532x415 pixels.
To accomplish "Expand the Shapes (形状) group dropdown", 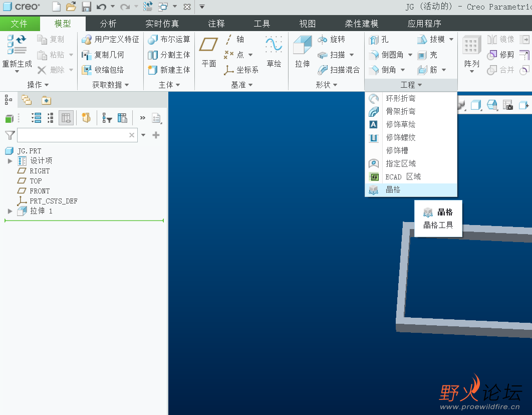I will click(327, 85).
